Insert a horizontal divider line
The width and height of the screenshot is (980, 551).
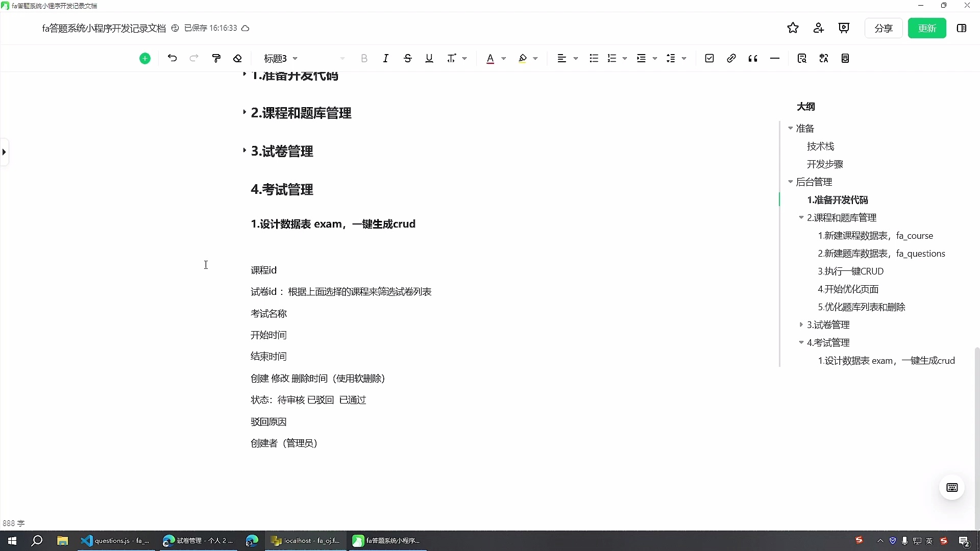tap(774, 59)
